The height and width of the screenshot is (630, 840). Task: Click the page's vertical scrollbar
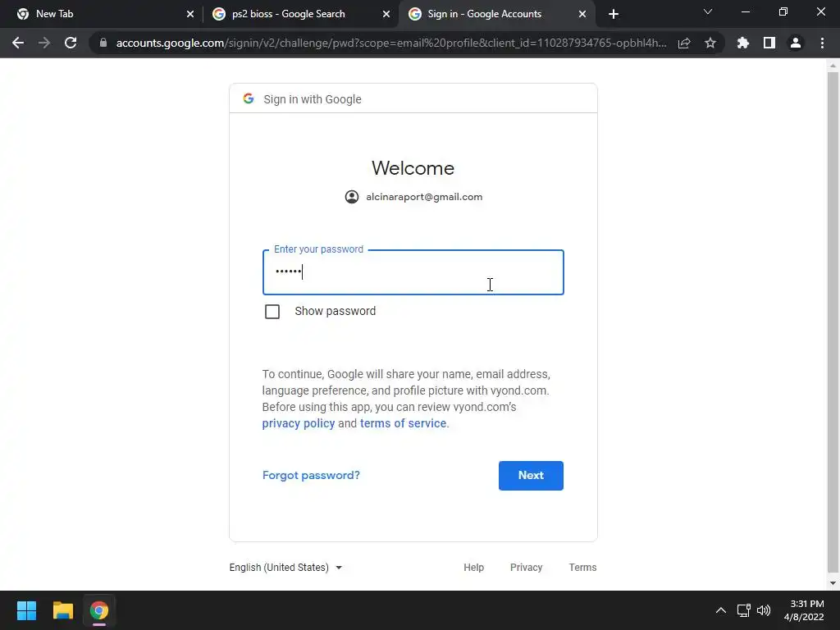point(833,322)
